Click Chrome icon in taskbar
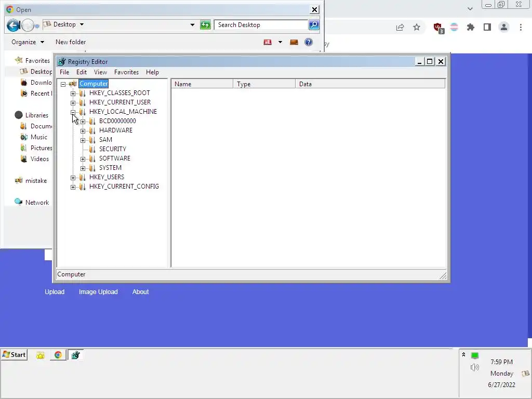The width and height of the screenshot is (532, 399). (58, 355)
